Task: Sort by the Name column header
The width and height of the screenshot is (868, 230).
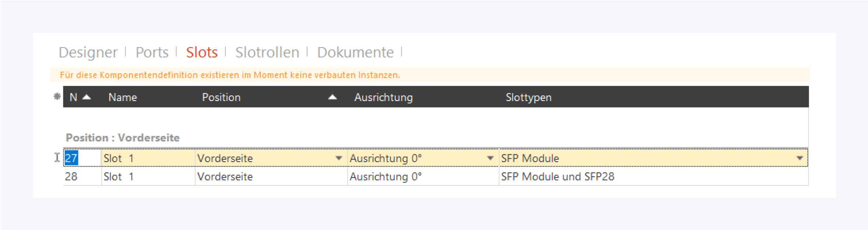Action: pyautogui.click(x=122, y=97)
